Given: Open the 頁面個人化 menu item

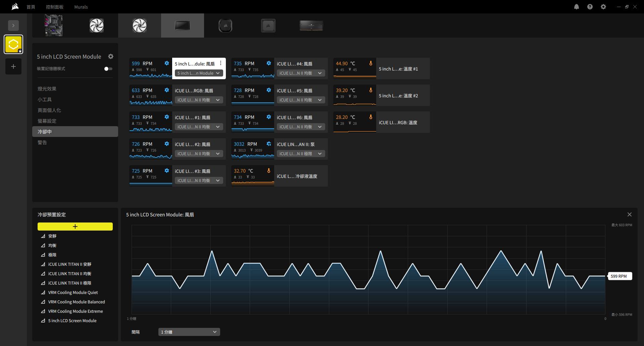Looking at the screenshot, I should click(49, 110).
